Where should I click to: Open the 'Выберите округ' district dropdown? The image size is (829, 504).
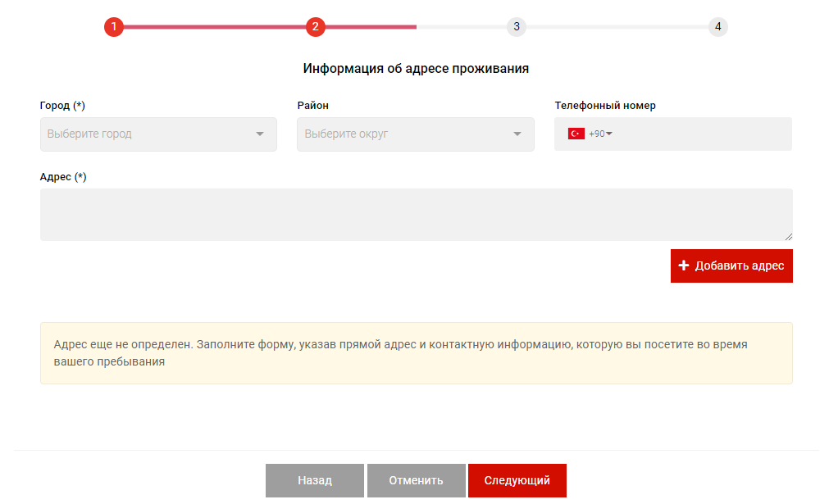click(x=416, y=134)
